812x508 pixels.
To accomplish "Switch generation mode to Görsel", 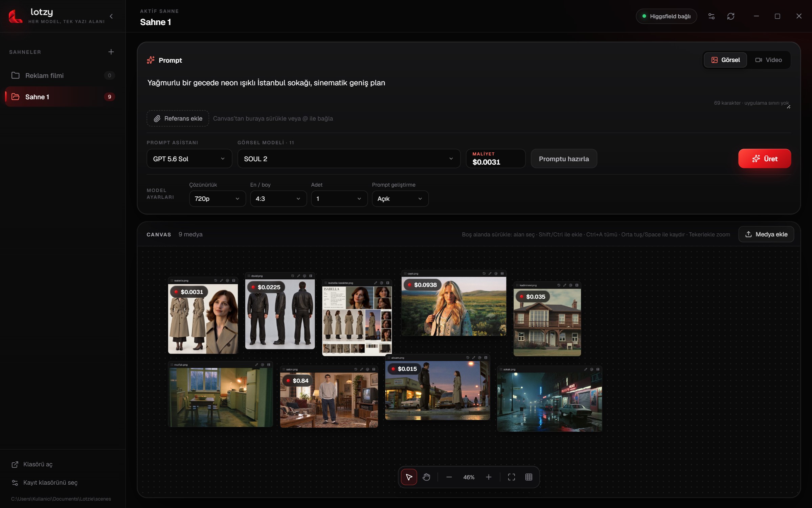I will pos(725,60).
